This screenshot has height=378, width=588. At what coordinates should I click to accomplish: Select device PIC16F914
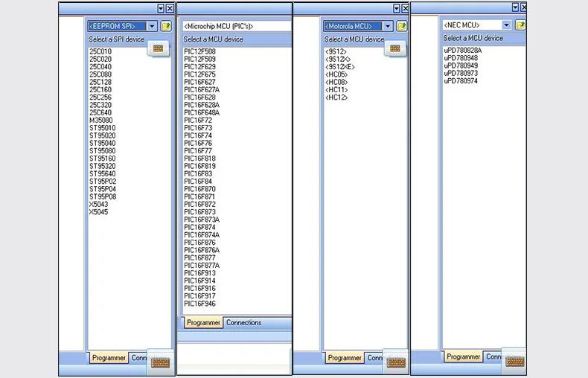click(200, 281)
